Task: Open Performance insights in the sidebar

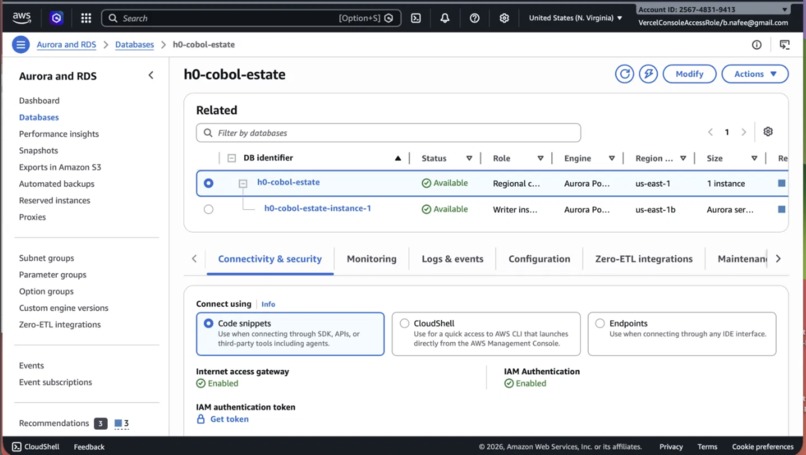Action: tap(59, 134)
